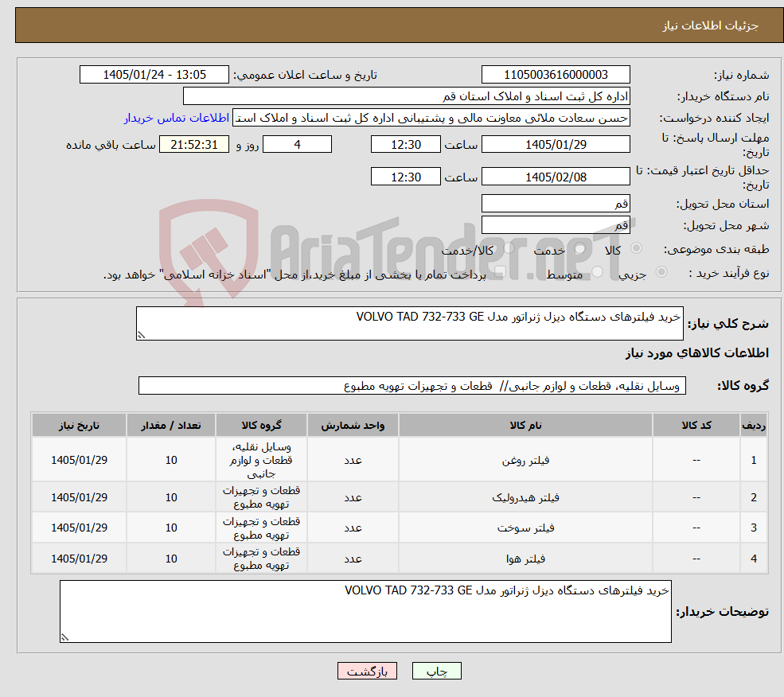This screenshot has height=697, width=784.
Task: Click price validity date 1405/02/08 field
Action: 556,177
